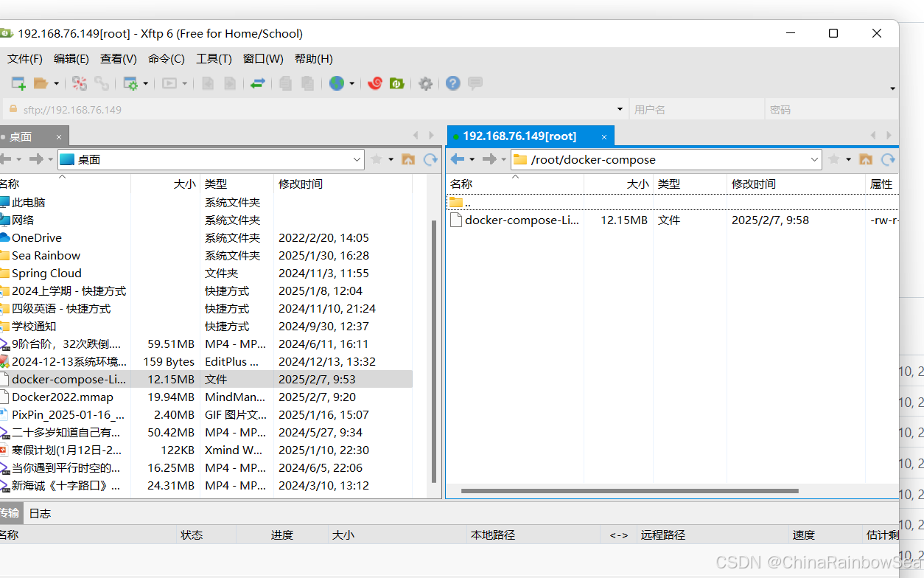Click the blue transfer arrows toolbar icon
The image size is (924, 578).
[257, 83]
